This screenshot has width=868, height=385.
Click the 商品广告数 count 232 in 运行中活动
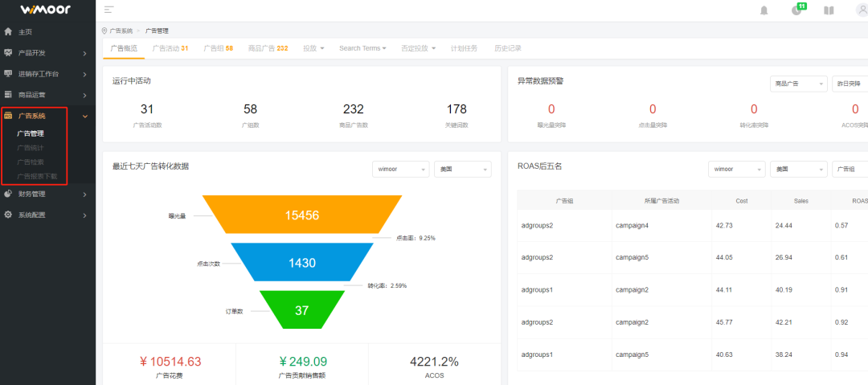[353, 109]
